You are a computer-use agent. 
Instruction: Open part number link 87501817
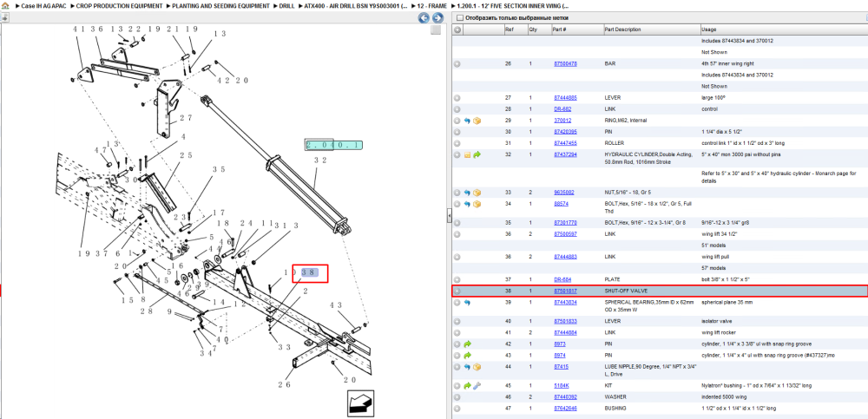coord(565,291)
